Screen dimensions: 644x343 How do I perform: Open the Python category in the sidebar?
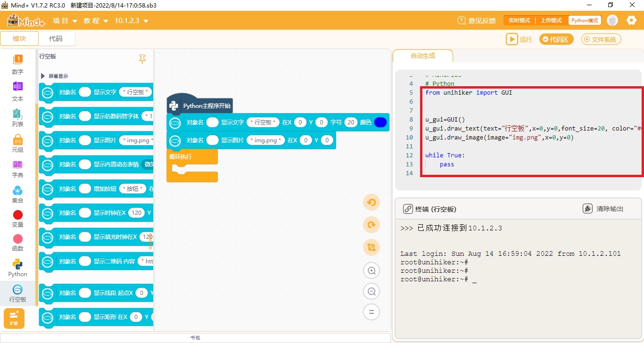click(17, 268)
